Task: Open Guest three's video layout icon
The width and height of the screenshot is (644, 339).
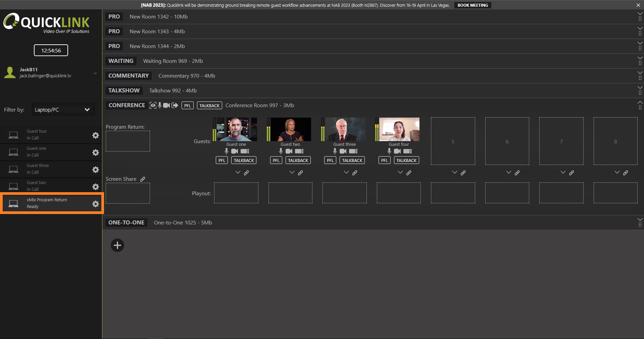Action: click(x=353, y=151)
